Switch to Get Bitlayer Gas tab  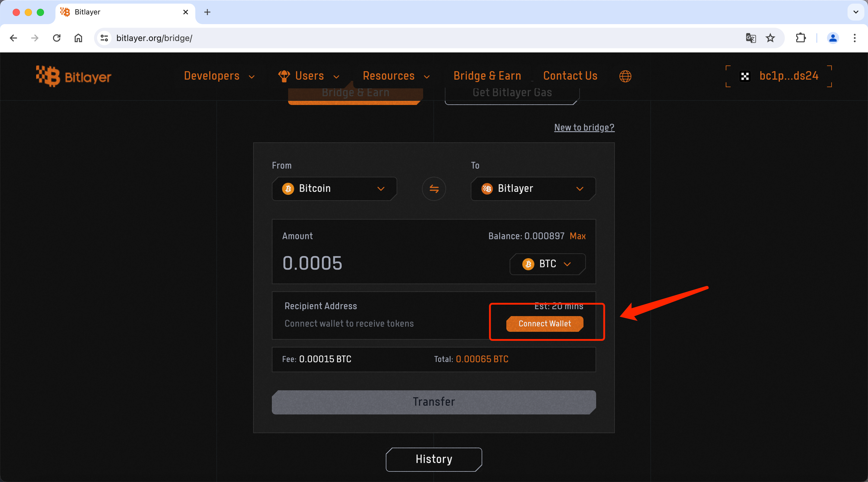click(x=512, y=94)
